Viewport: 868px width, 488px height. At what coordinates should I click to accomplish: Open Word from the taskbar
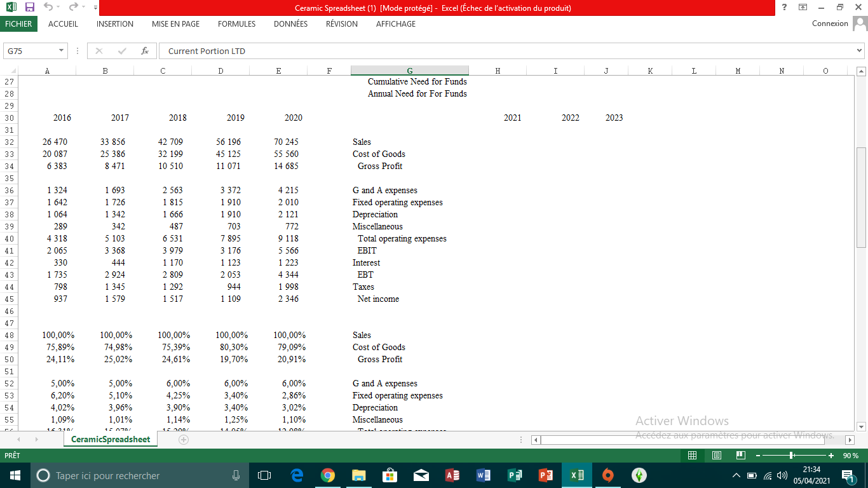click(x=484, y=475)
